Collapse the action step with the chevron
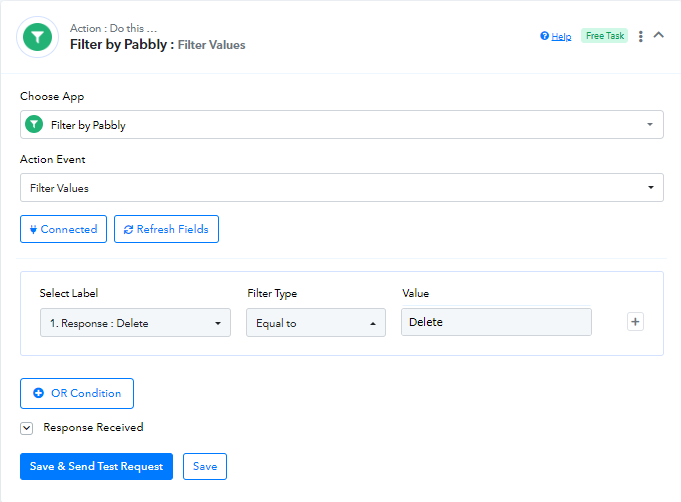681x502 pixels. pyautogui.click(x=658, y=35)
